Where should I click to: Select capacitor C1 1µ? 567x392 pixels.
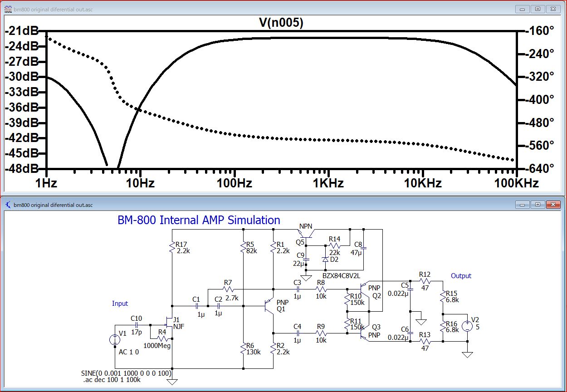pyautogui.click(x=197, y=306)
